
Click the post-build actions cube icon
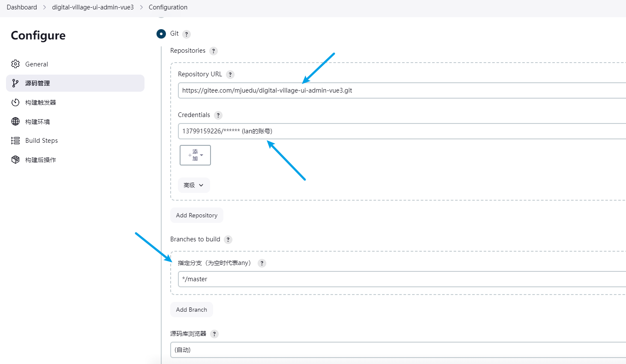[x=15, y=159]
